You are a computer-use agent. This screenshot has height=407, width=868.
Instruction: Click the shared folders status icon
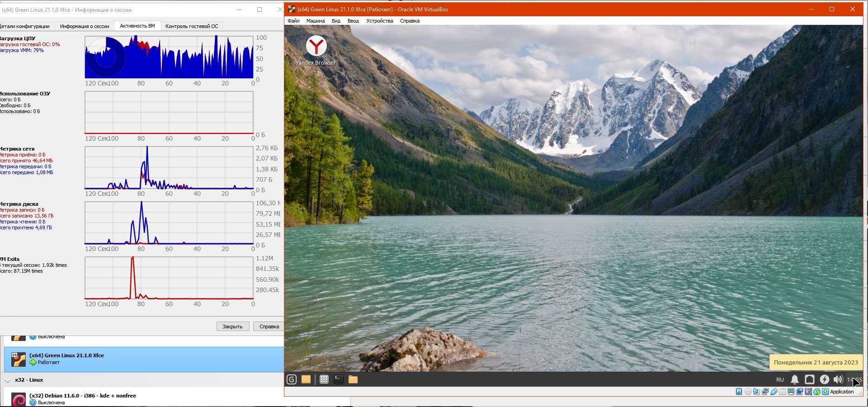[x=782, y=392]
